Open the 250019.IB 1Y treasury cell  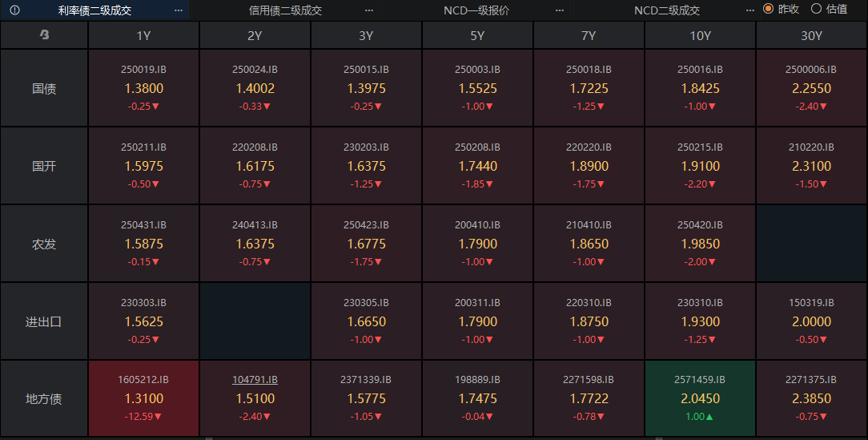click(x=144, y=88)
